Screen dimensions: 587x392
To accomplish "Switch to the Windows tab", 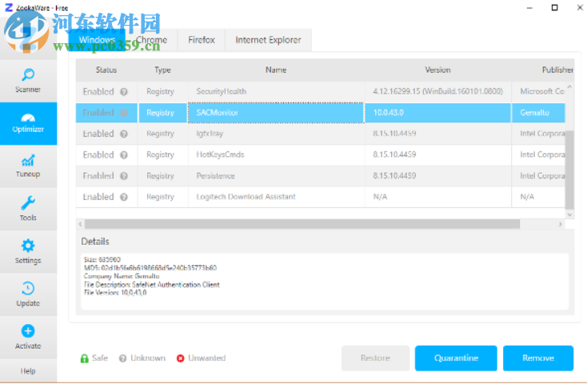I will tap(97, 40).
